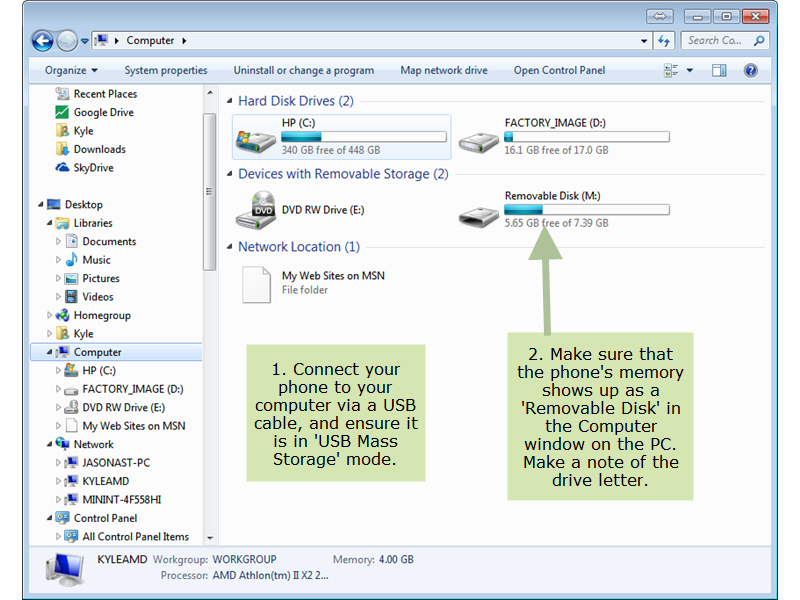Click the Computer icon in the address bar

coord(102,40)
